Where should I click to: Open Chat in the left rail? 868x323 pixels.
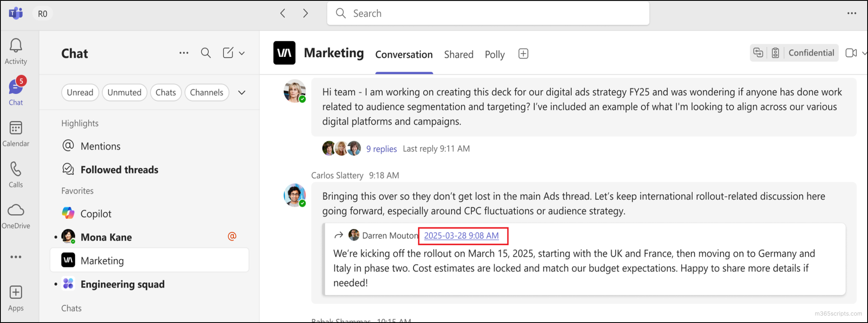[16, 91]
